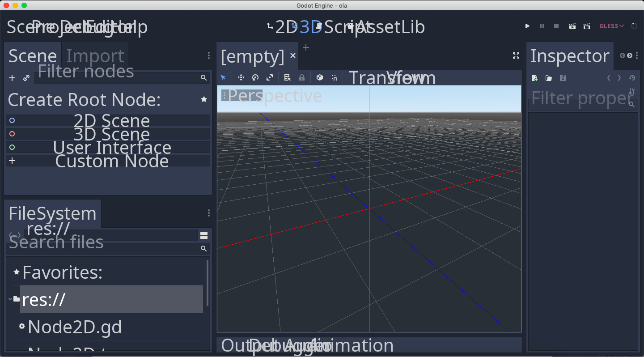Save the resource with the floppy icon
The height and width of the screenshot is (357, 644).
click(563, 78)
